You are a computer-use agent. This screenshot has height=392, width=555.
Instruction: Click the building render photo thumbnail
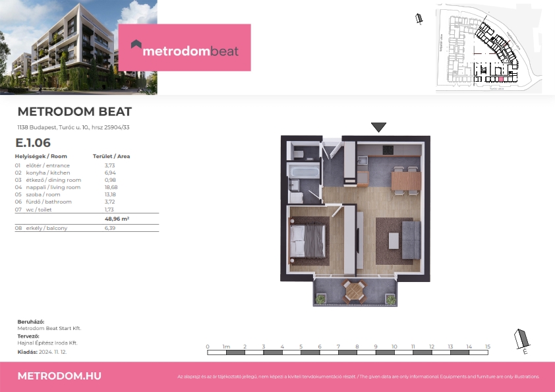click(x=78, y=47)
